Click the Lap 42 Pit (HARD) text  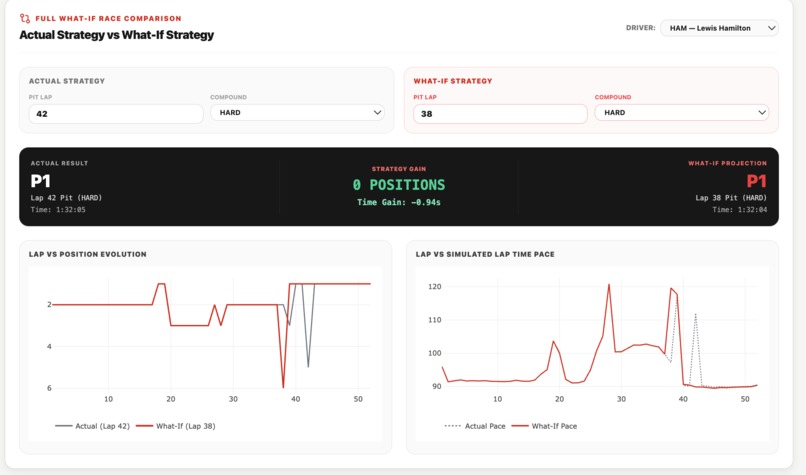point(66,198)
